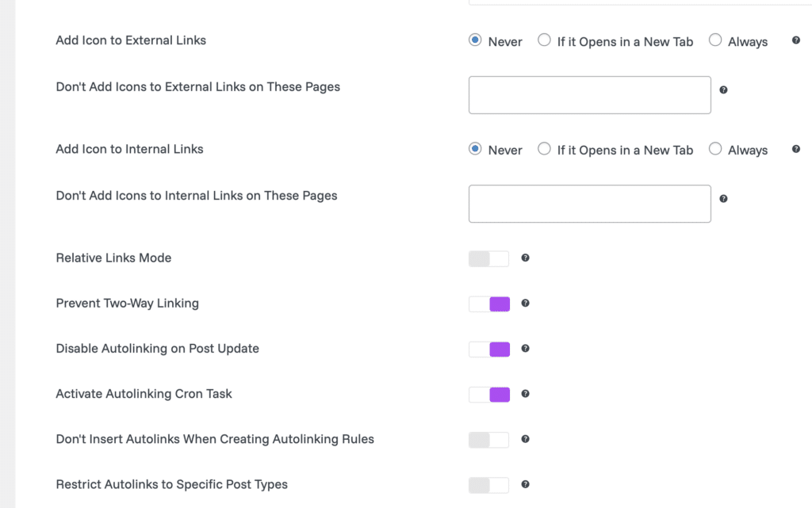
Task: Open help for Add Icon to External Links
Action: pyautogui.click(x=795, y=39)
